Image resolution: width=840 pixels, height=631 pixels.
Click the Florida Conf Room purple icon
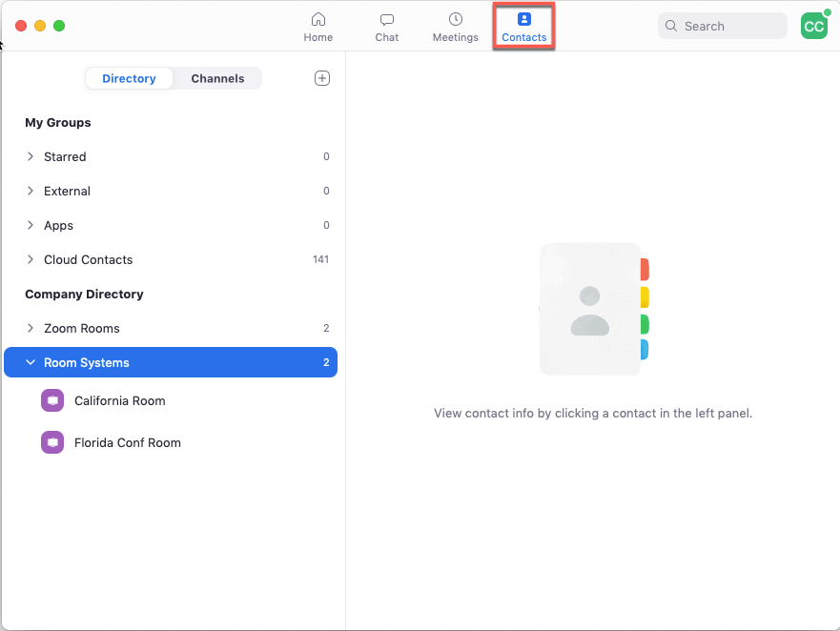point(52,442)
